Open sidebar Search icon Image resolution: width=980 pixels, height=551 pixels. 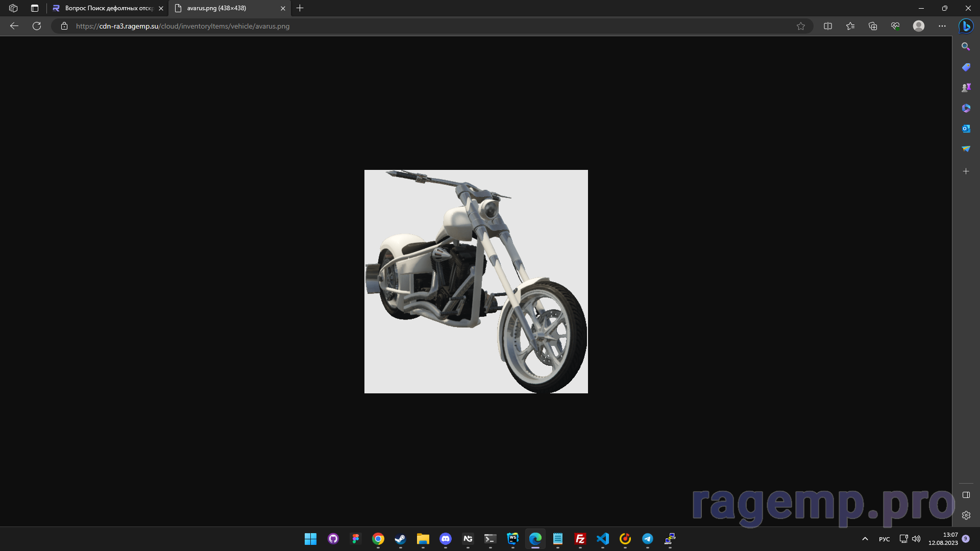[966, 46]
